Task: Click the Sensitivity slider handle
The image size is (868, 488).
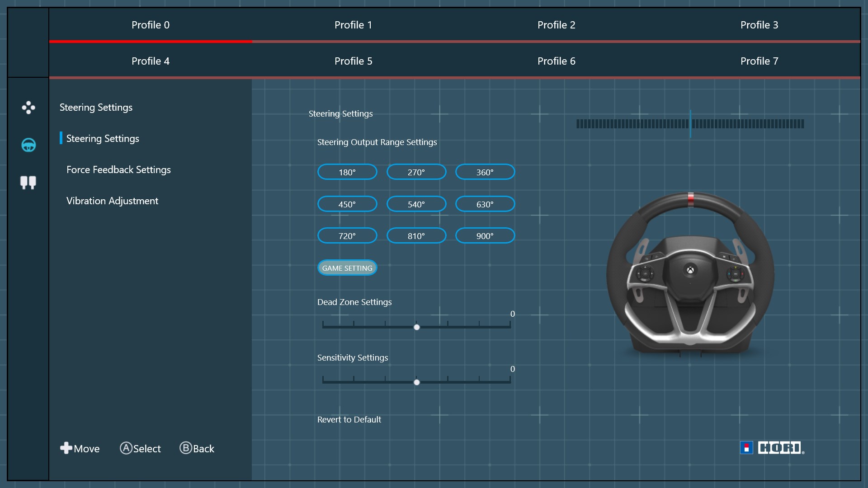Action: (x=416, y=382)
